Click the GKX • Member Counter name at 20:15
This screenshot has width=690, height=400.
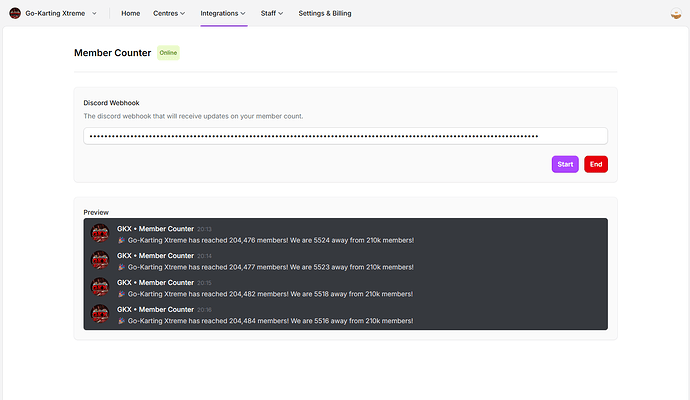point(155,283)
